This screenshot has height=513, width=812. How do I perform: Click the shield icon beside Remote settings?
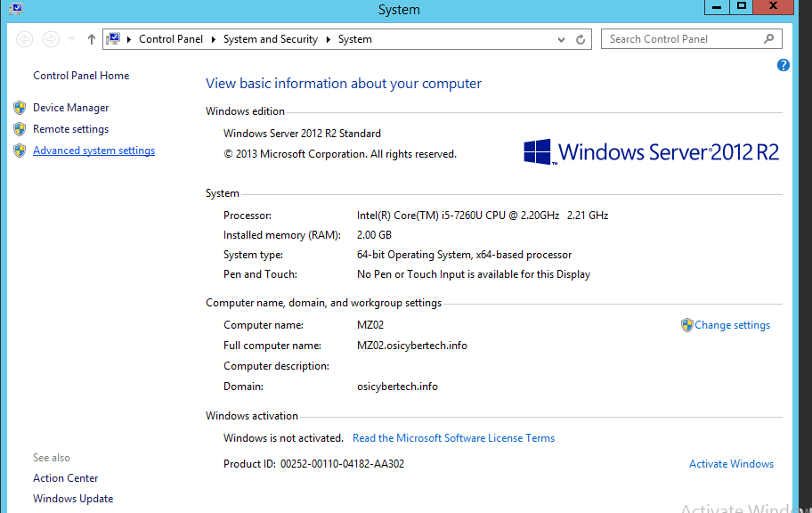tap(20, 129)
